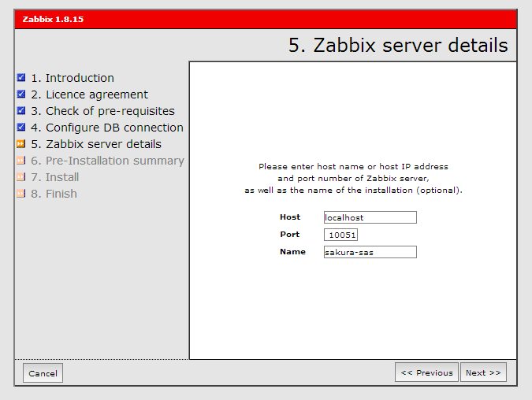Select the '1. Introduction' step label
Image resolution: width=532 pixels, height=400 pixels.
tap(72, 78)
